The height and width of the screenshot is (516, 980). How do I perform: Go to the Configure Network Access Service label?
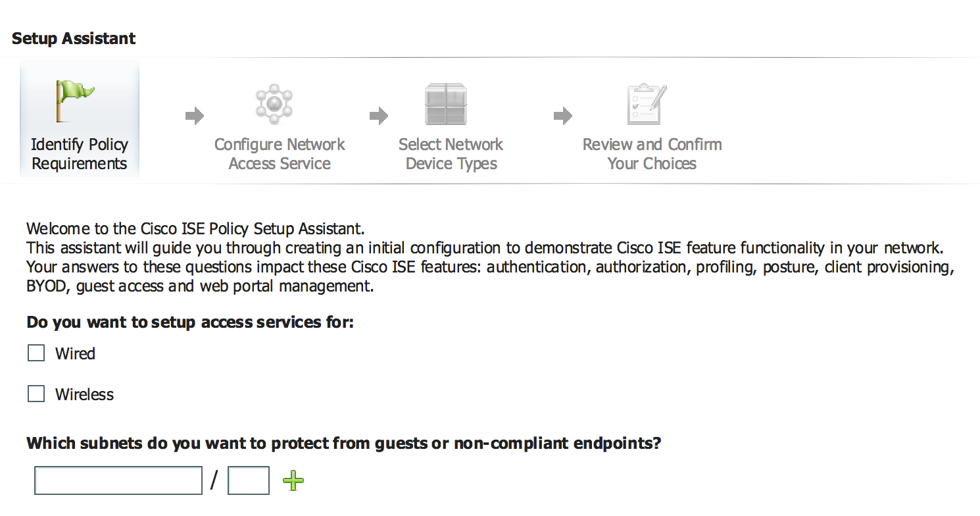(x=280, y=154)
